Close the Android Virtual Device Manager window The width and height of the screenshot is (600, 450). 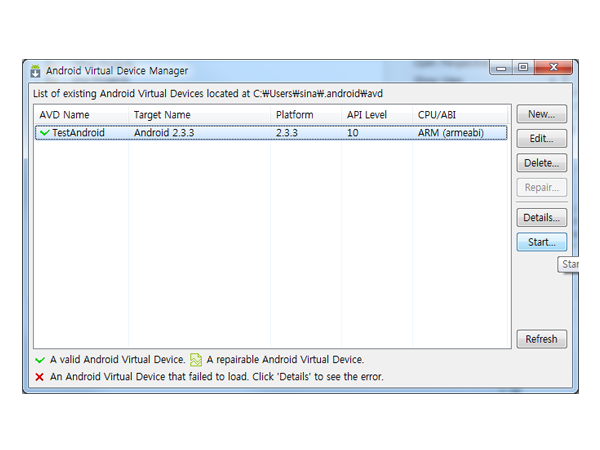point(553,68)
